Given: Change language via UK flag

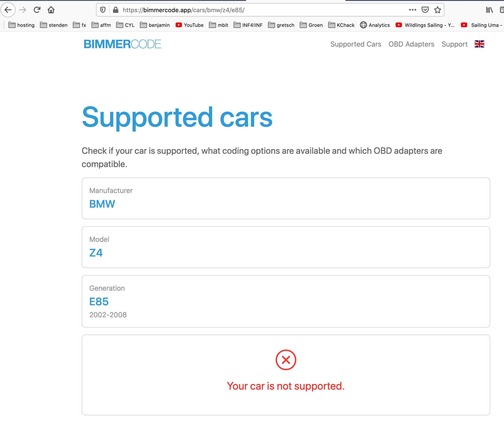Looking at the screenshot, I should pyautogui.click(x=479, y=44).
